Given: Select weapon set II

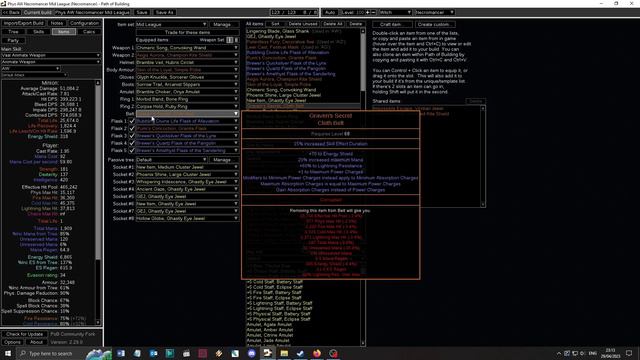Looking at the screenshot, I should [x=236, y=40].
